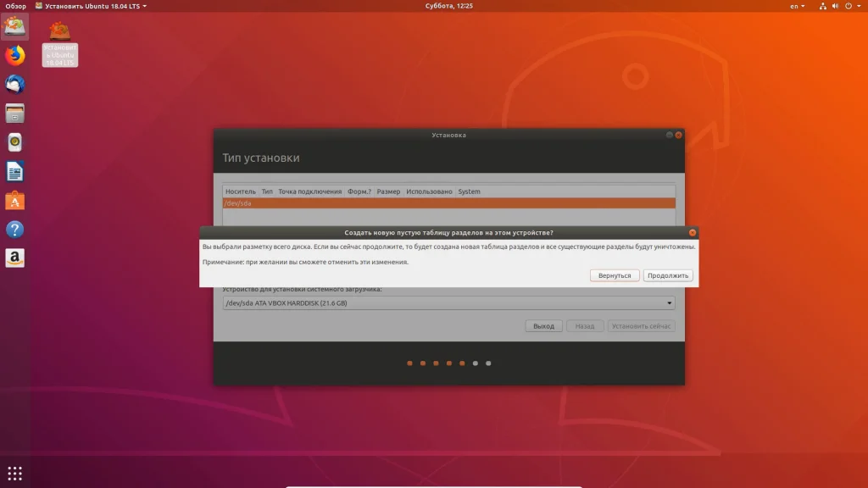Open Amazon launcher in the dock
The width and height of the screenshot is (868, 488).
point(15,258)
